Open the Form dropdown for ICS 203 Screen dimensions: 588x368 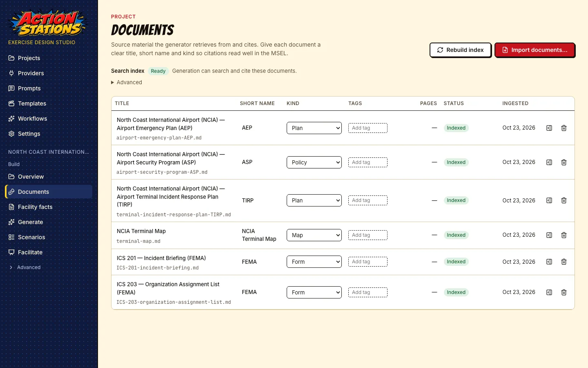coord(314,292)
